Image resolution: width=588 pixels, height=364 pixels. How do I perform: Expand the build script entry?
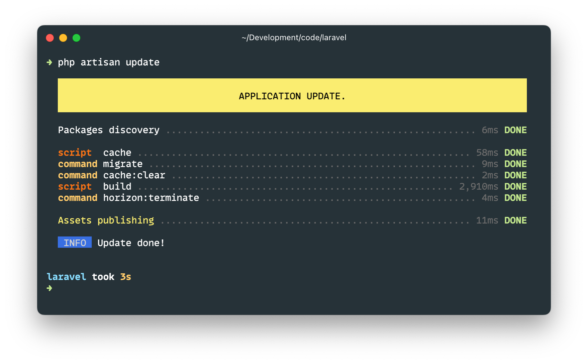pyautogui.click(x=116, y=186)
